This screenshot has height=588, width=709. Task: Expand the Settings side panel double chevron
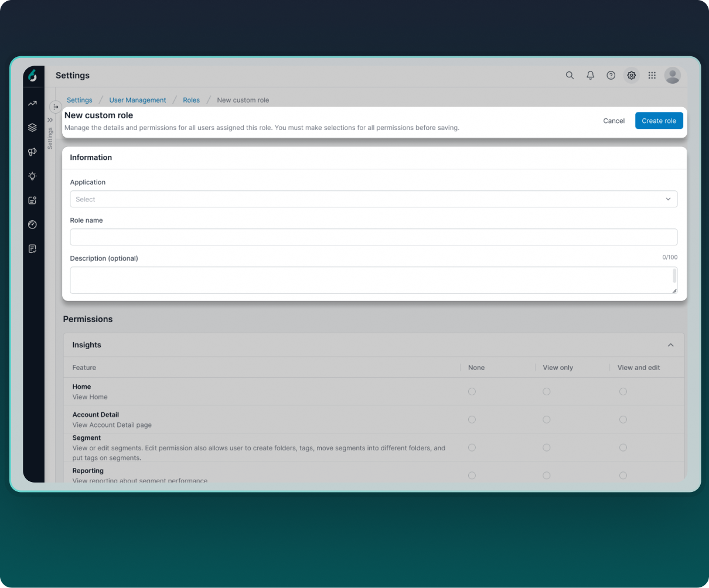click(x=50, y=120)
